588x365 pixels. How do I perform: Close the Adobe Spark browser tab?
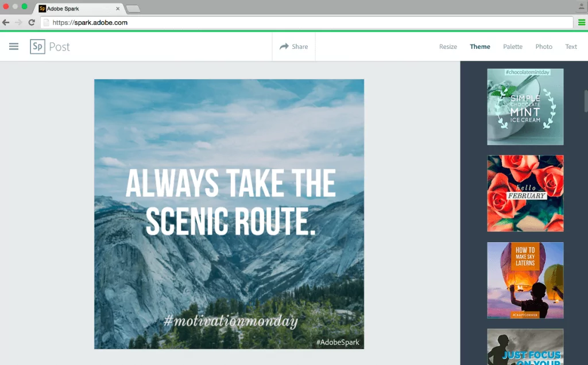point(118,8)
